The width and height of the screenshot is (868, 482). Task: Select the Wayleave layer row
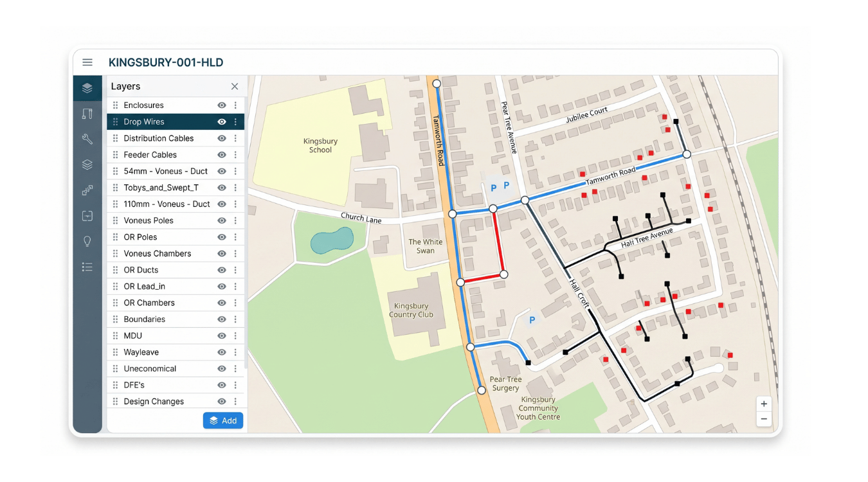176,352
